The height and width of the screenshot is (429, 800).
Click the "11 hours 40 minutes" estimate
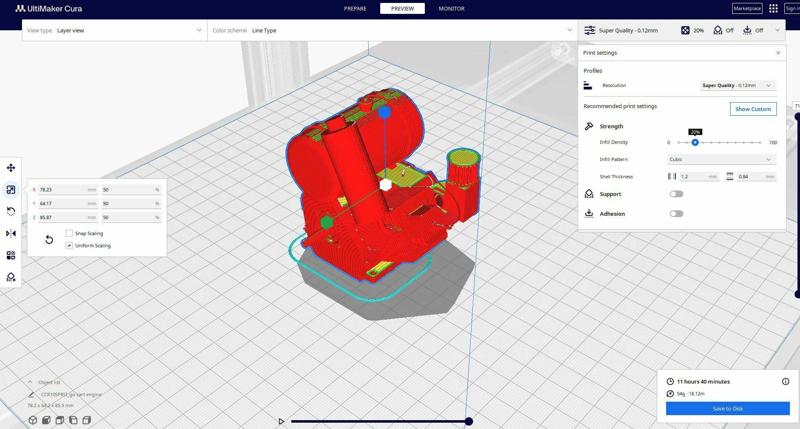703,382
